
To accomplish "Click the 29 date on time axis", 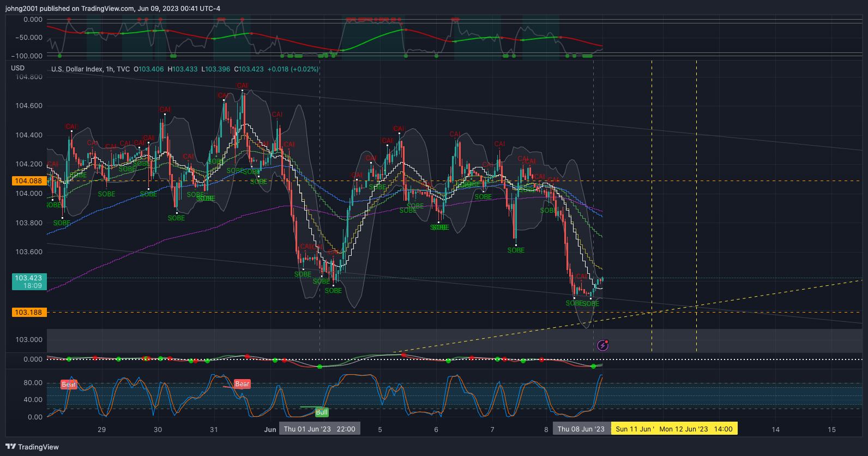I will point(101,430).
